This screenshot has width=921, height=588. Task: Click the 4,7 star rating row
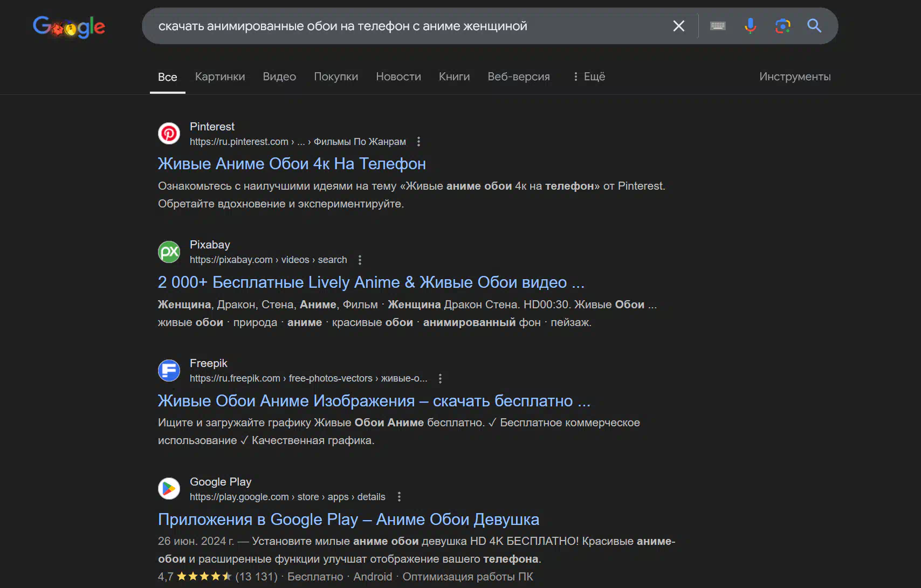click(x=345, y=577)
